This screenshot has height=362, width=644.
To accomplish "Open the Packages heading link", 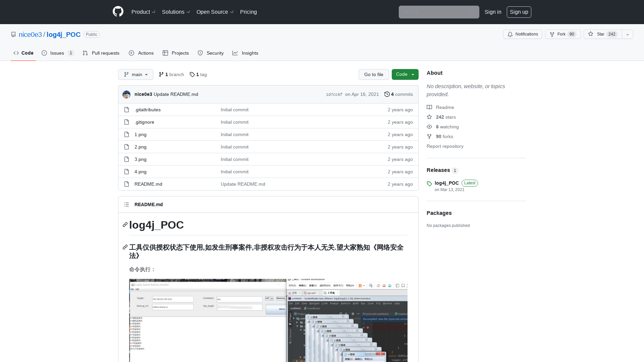I will pos(439,213).
